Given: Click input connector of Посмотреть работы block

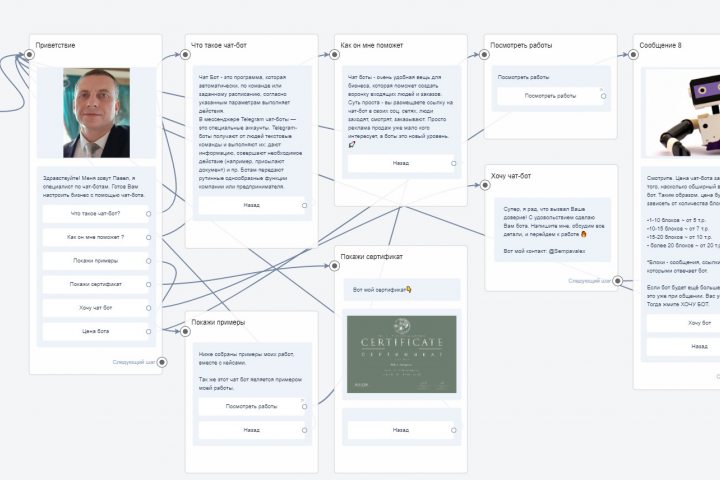Looking at the screenshot, I should (x=484, y=55).
